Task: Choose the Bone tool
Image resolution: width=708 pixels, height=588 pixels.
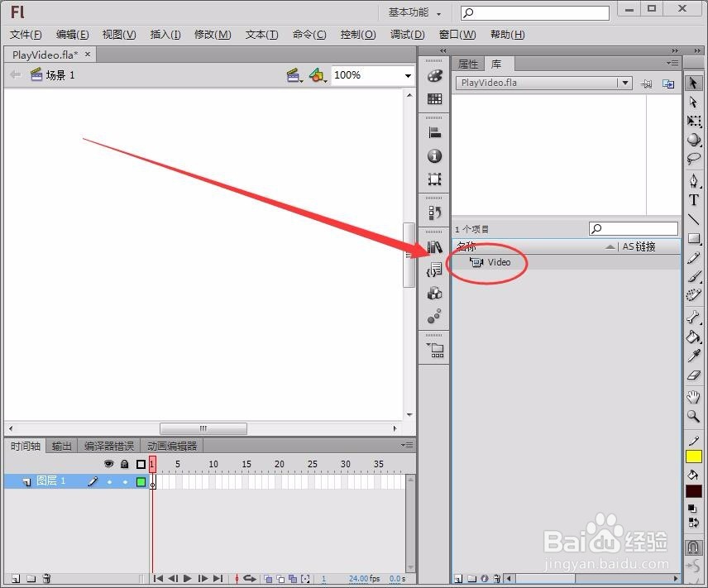Action: (694, 317)
